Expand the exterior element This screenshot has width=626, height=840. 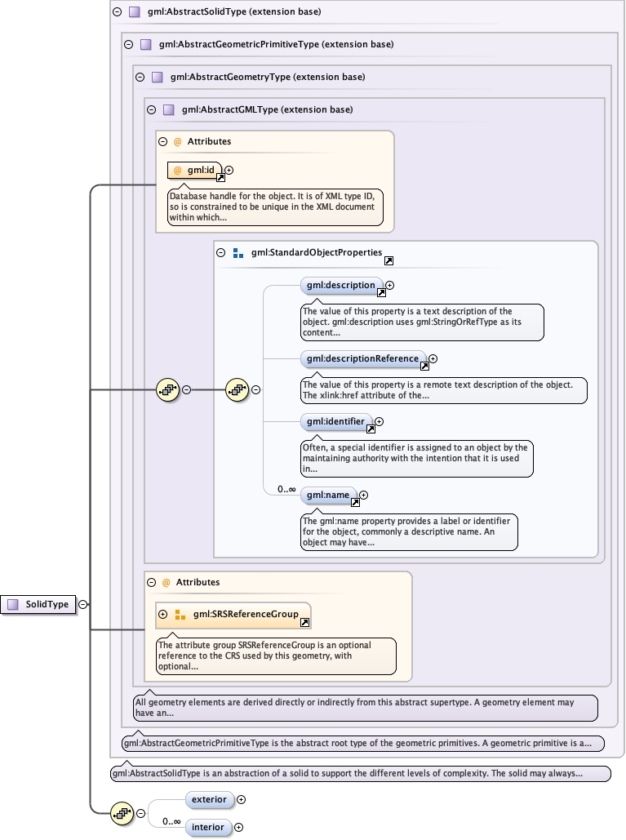click(x=242, y=800)
